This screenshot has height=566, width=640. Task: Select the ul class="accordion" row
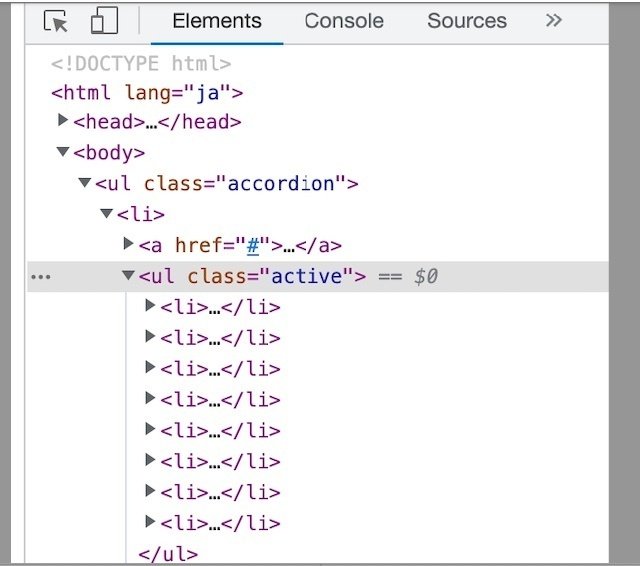227,184
